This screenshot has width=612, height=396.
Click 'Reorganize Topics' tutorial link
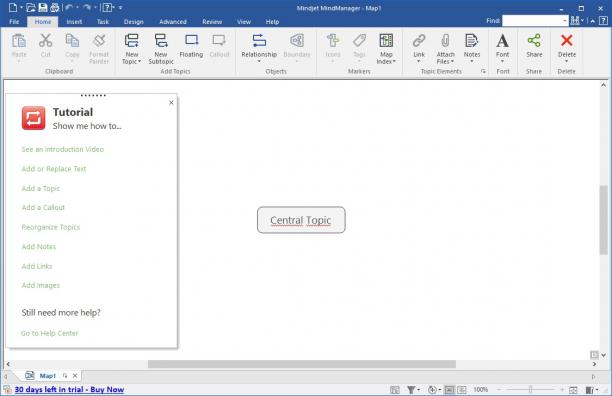tap(51, 227)
